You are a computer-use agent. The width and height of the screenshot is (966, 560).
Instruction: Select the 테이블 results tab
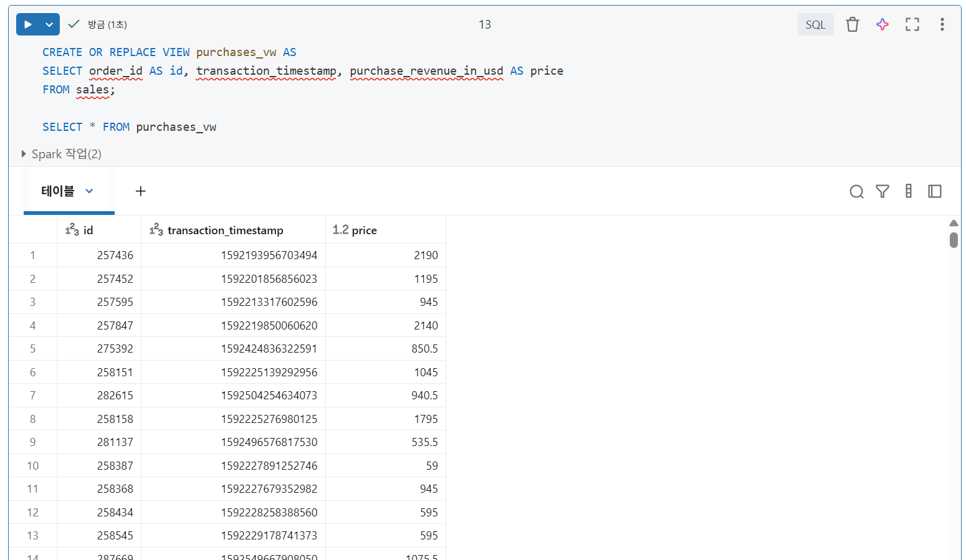point(57,191)
